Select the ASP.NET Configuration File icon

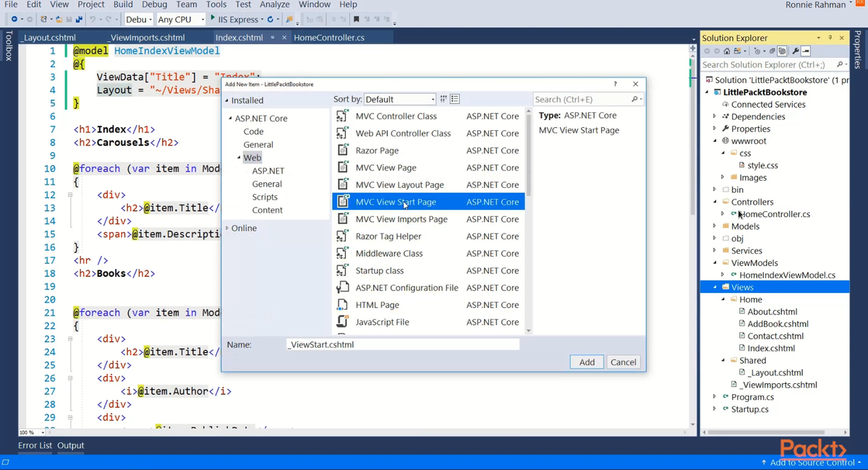tap(343, 288)
